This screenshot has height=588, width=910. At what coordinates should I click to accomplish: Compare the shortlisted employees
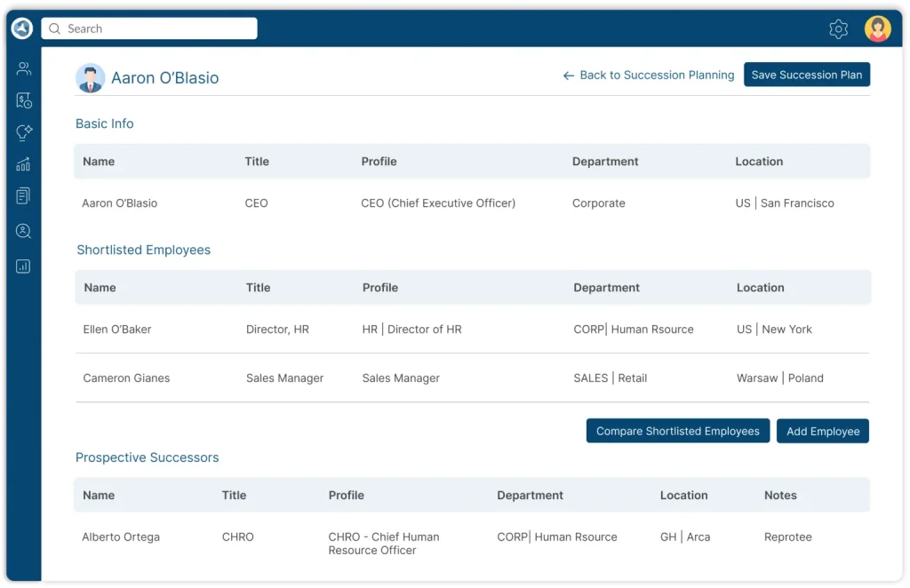click(x=677, y=430)
